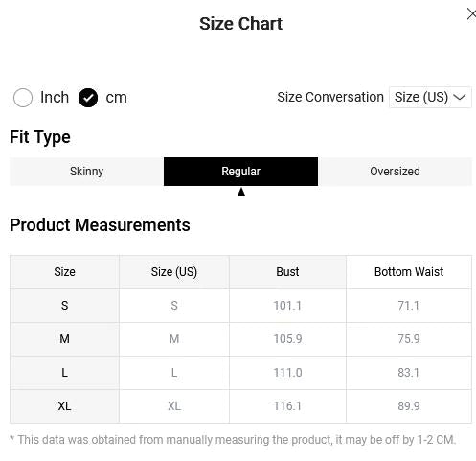The image size is (476, 461).
Task: Click the 101.1 bust measurement cell
Action: pos(287,306)
